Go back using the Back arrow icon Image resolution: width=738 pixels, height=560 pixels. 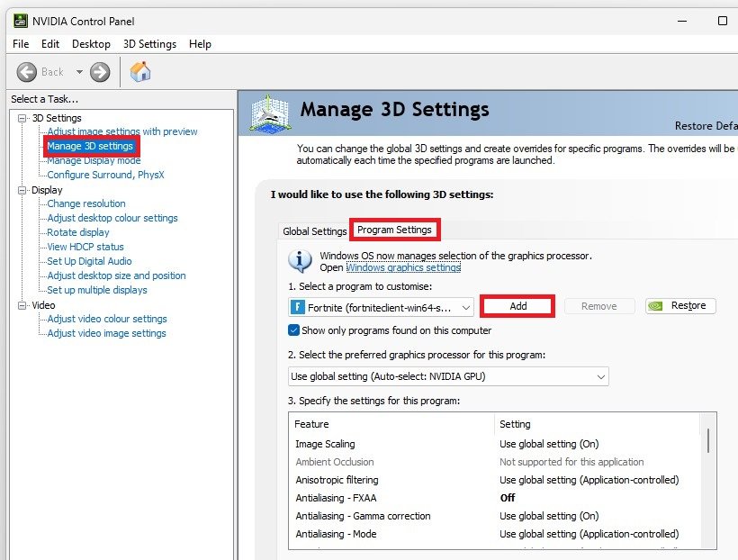point(26,72)
